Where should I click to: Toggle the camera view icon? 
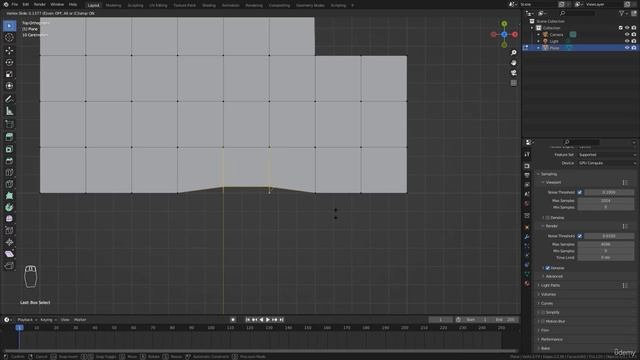[513, 73]
